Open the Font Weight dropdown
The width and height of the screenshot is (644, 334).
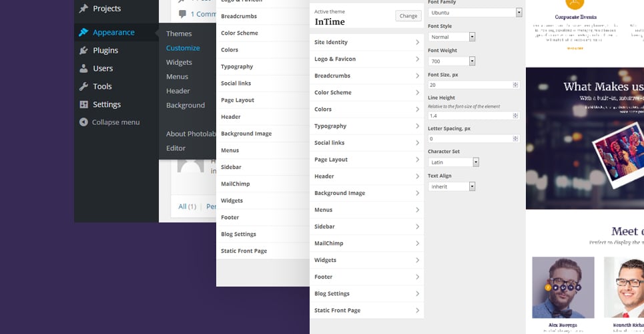point(451,61)
